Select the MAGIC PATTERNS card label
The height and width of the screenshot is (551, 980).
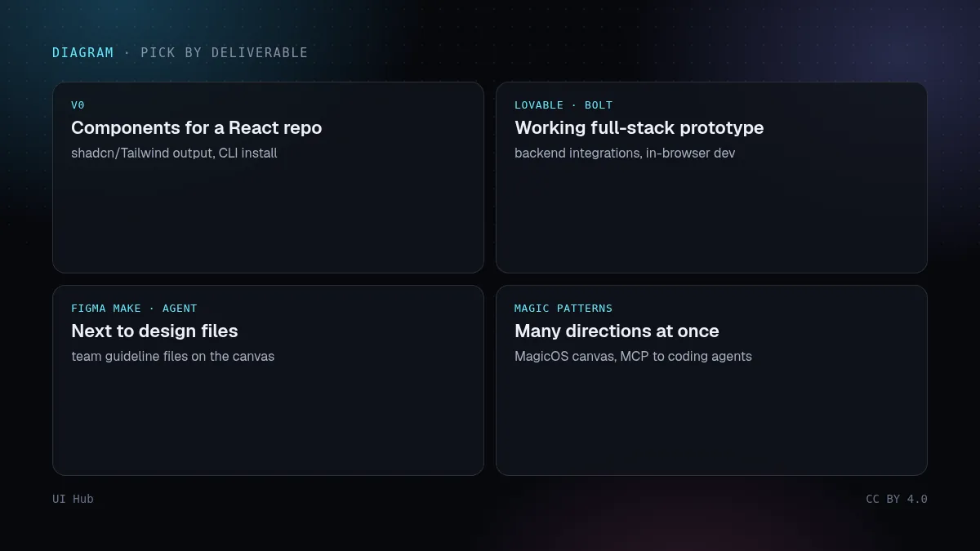click(x=563, y=309)
